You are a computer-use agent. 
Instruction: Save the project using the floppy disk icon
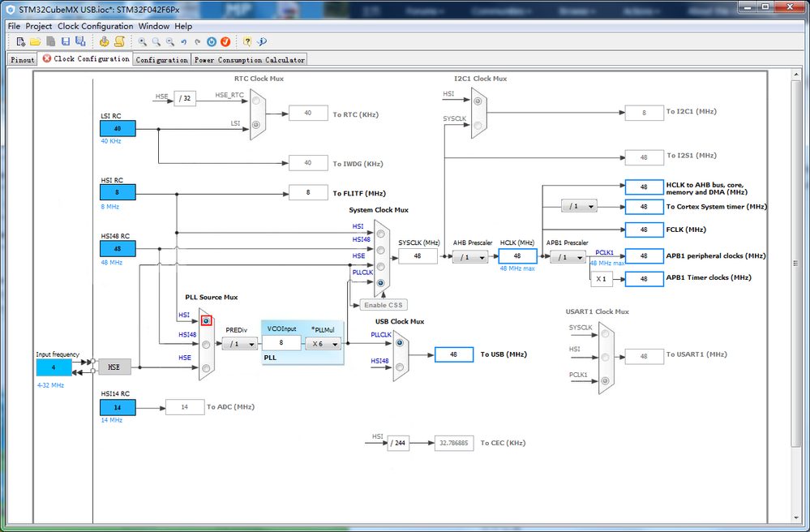click(x=65, y=41)
